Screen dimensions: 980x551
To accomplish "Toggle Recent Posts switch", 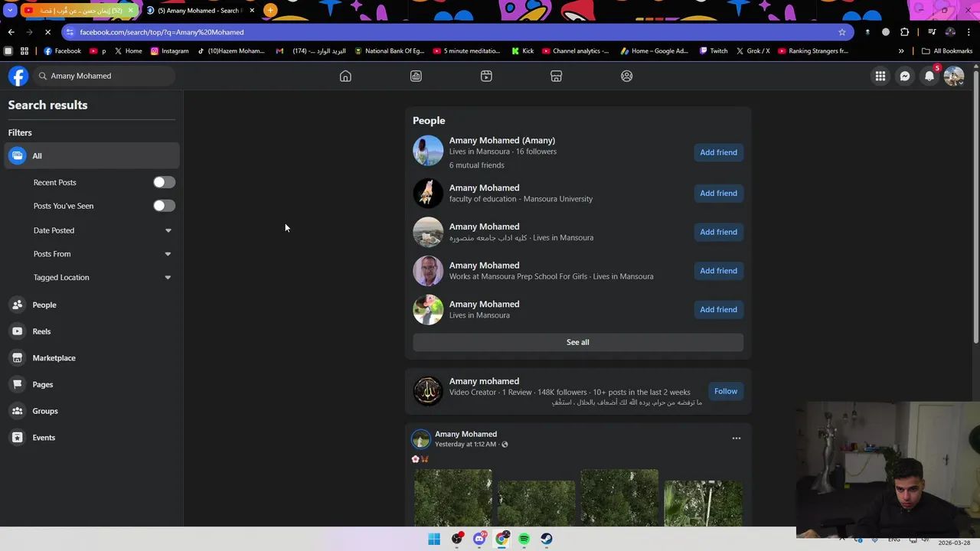I will (x=164, y=182).
